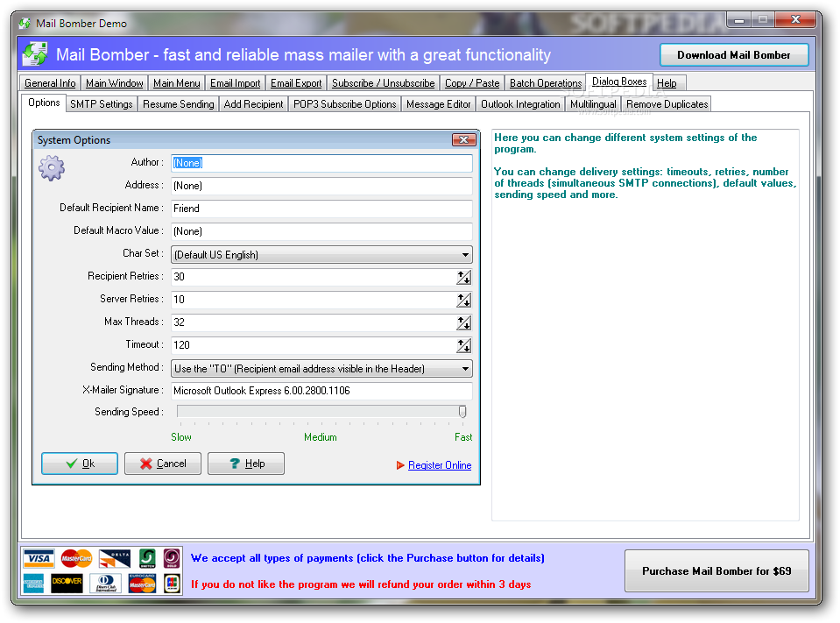Click the Eurocard MasterCard icon
Screen dimensions: 840x623
[142, 583]
